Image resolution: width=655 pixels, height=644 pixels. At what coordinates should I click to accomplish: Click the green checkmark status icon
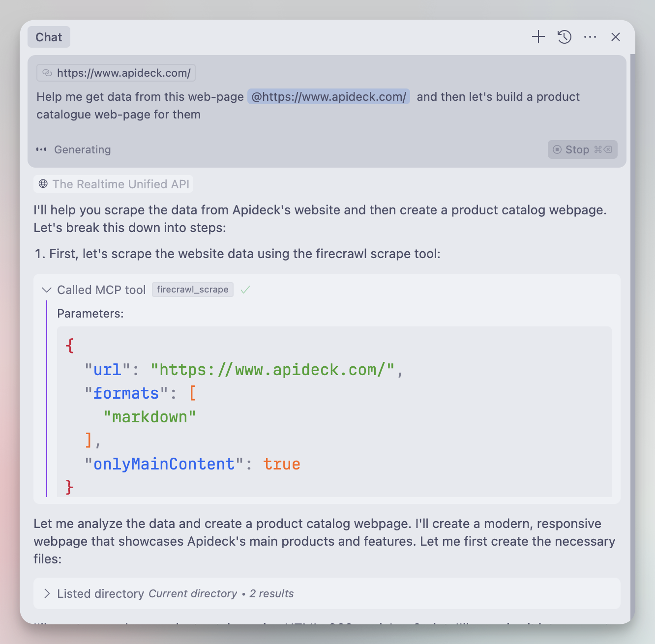245,290
